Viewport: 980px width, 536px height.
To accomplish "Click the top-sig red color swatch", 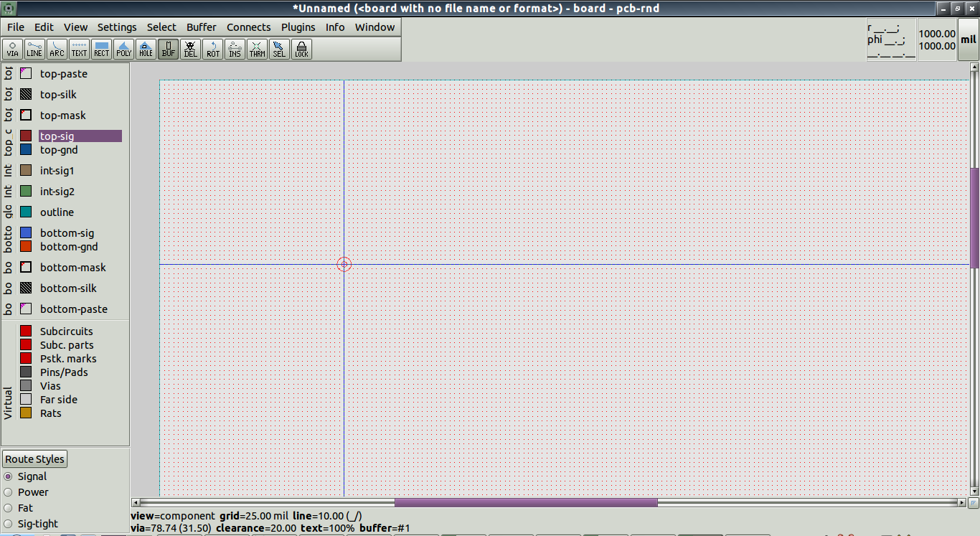I will click(26, 136).
